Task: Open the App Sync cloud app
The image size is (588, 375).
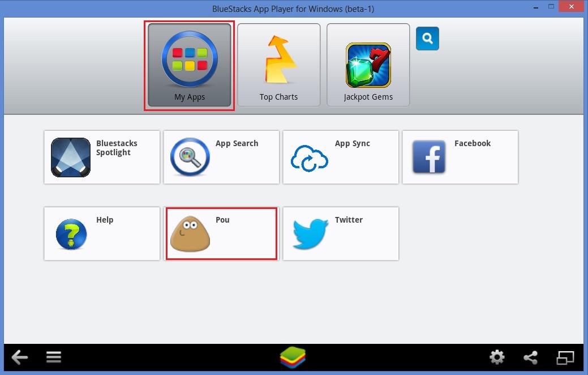Action: point(341,157)
